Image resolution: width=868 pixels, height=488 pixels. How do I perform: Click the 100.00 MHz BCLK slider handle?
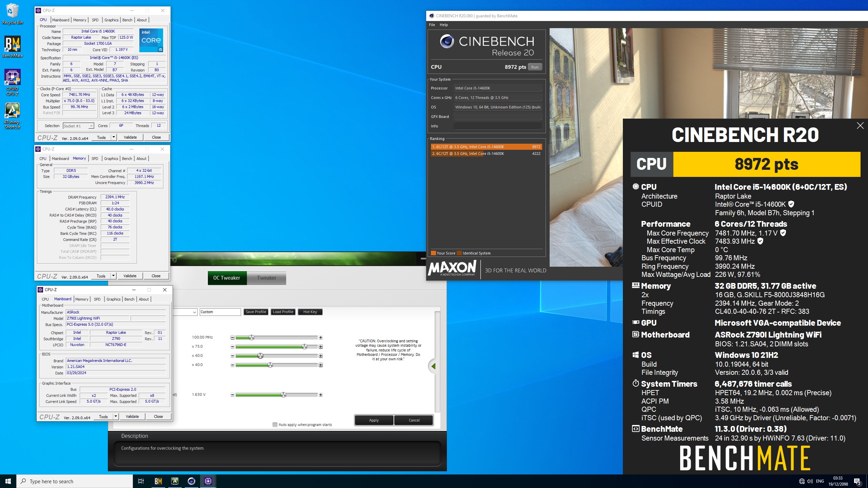coord(252,338)
